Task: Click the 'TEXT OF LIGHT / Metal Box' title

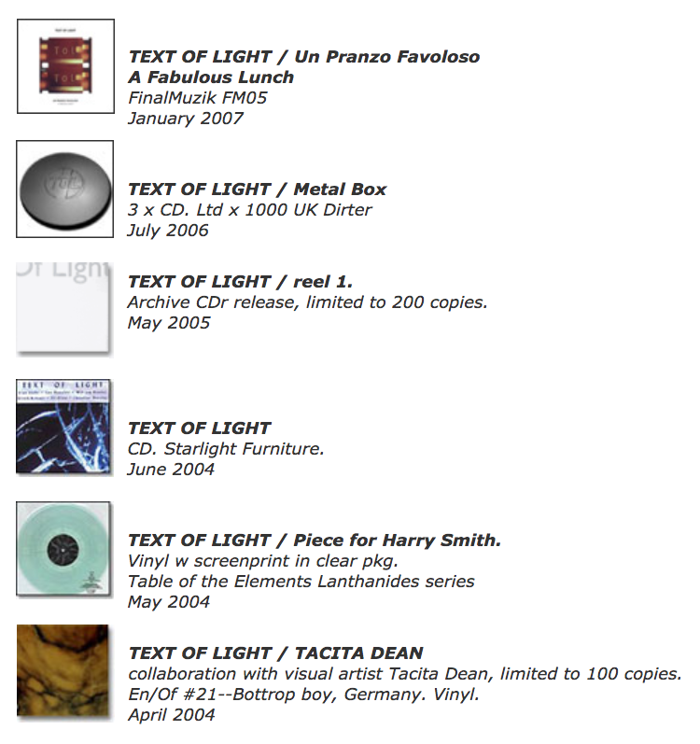Action: [x=258, y=189]
